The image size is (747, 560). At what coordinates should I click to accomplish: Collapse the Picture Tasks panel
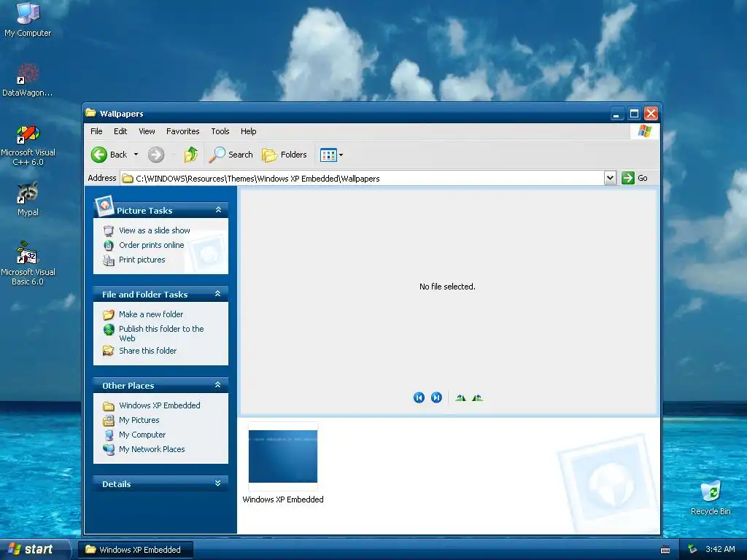218,210
